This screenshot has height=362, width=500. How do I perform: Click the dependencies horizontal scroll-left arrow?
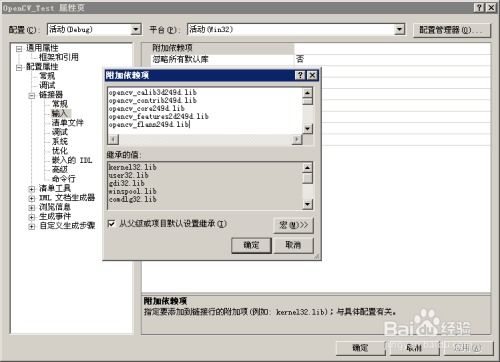[114, 139]
